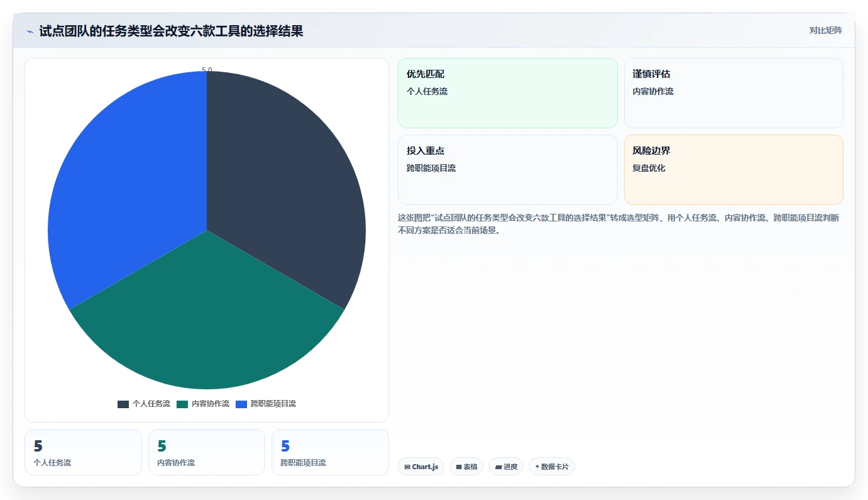Click the 跨职能项目流 stat card showing 5

[x=330, y=452]
